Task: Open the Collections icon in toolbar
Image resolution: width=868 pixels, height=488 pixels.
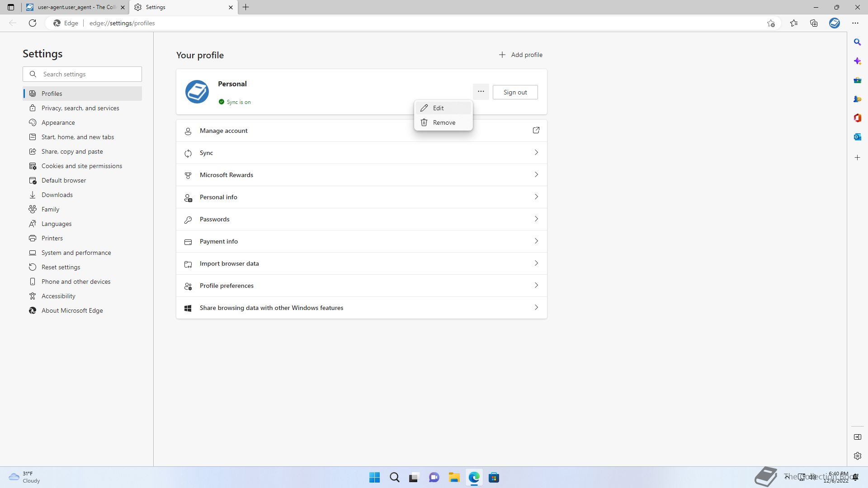Action: [814, 23]
